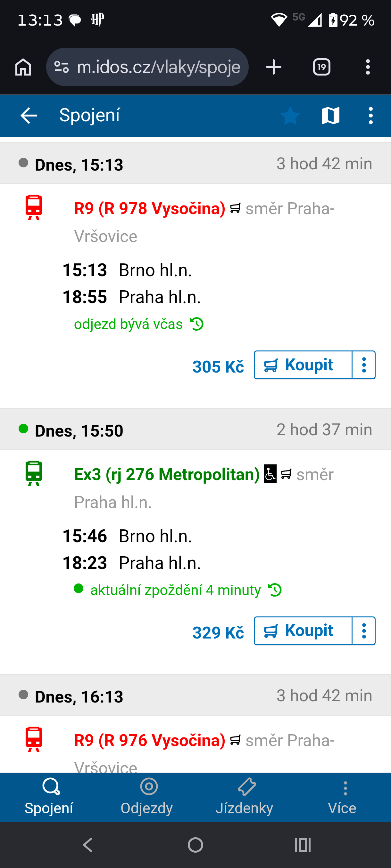Open the Více tab
391x868 pixels.
click(342, 797)
